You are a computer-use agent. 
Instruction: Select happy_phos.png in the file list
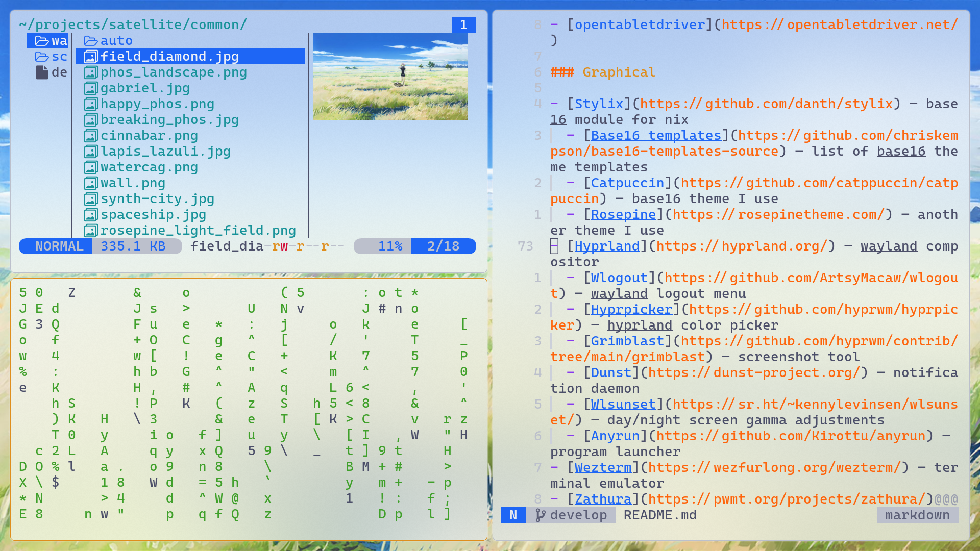[x=157, y=104]
